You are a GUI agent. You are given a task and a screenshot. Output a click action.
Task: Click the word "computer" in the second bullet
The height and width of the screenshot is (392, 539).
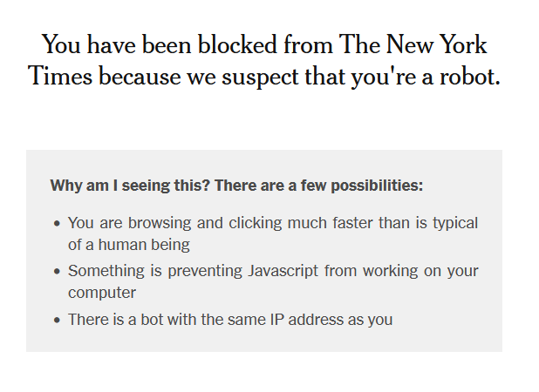point(102,293)
